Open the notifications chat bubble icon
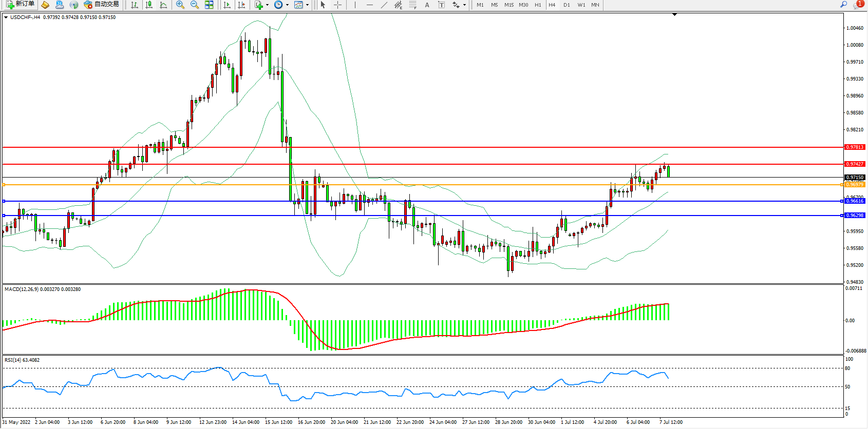The height and width of the screenshot is (429, 868). [857, 5]
